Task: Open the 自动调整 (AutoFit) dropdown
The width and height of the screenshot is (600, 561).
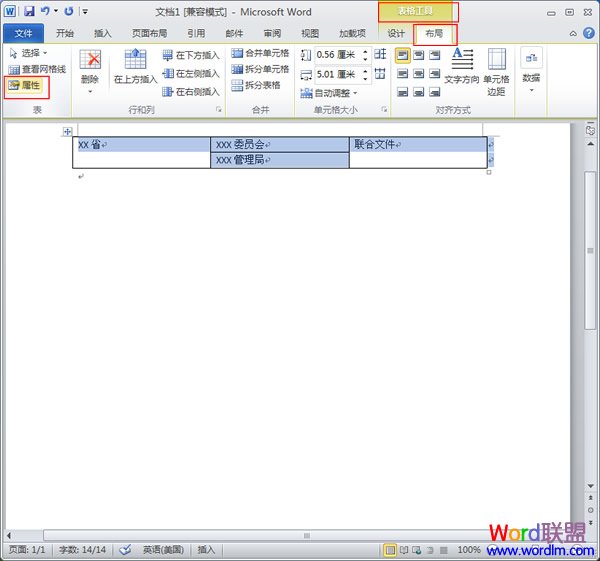Action: [x=329, y=93]
